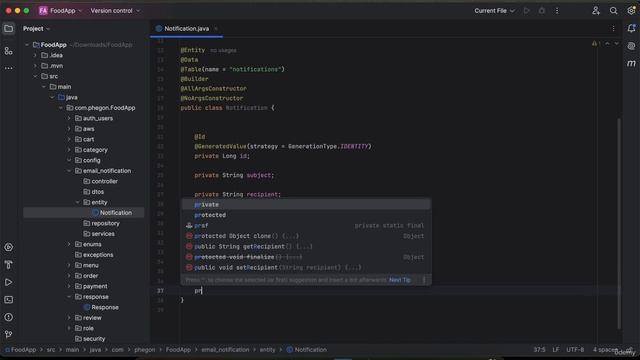This screenshot has width=640, height=360.
Task: Open the Run tool window icon
Action: (9, 282)
